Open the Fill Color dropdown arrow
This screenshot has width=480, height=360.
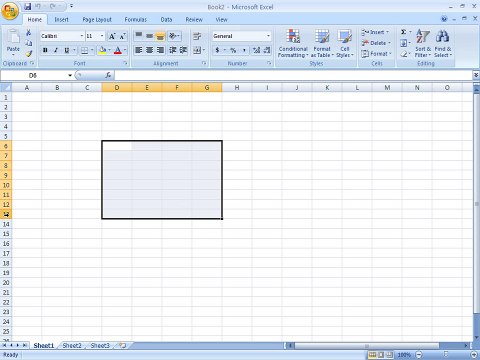point(109,50)
